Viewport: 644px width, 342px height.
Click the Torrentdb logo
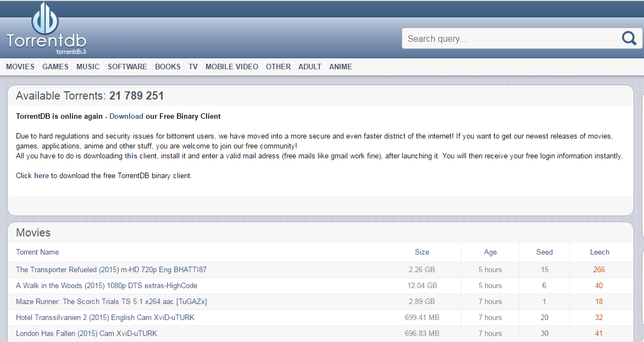tap(46, 28)
